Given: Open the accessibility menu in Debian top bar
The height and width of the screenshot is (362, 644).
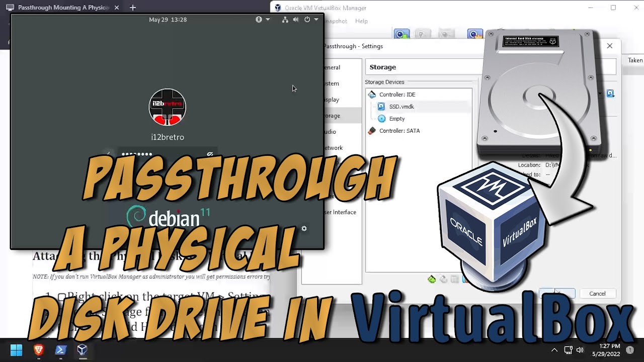Looking at the screenshot, I should point(263,20).
